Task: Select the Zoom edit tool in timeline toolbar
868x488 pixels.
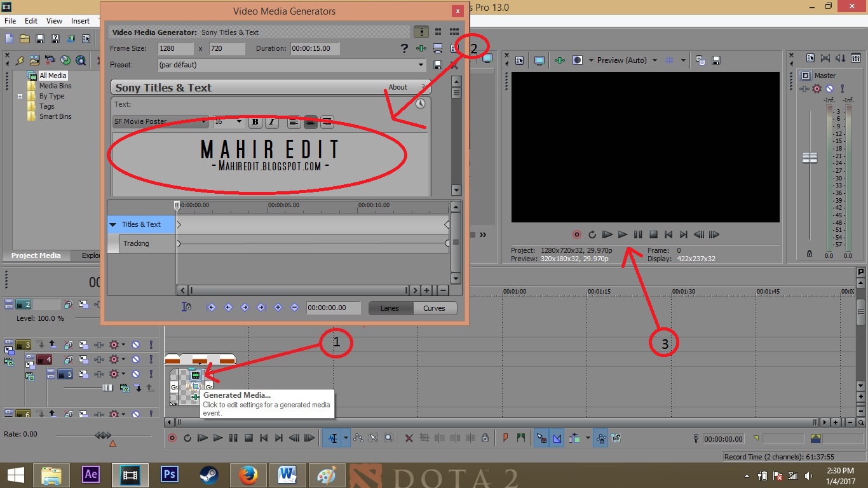Action: pyautogui.click(x=389, y=438)
